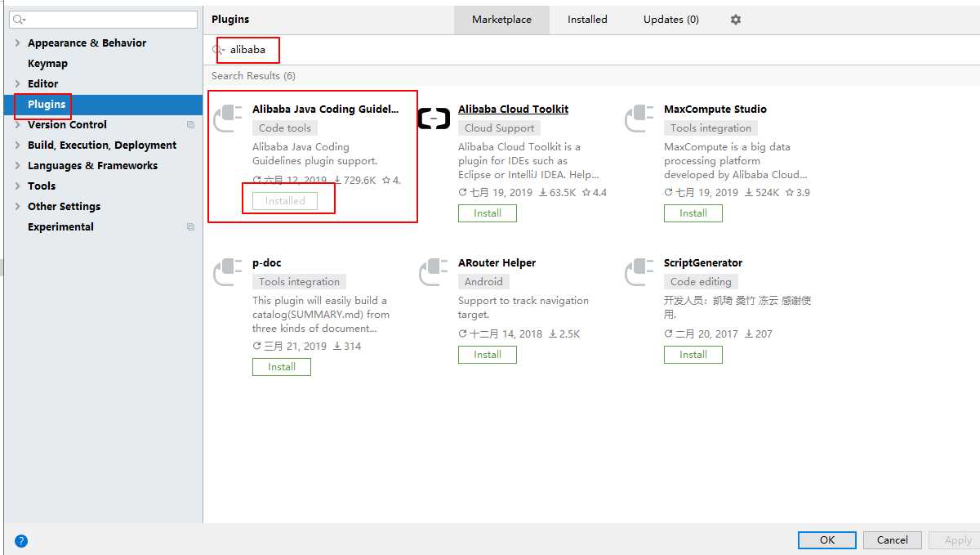Click the ScriptGenerator plugin icon
The image size is (980, 555).
[x=639, y=272]
